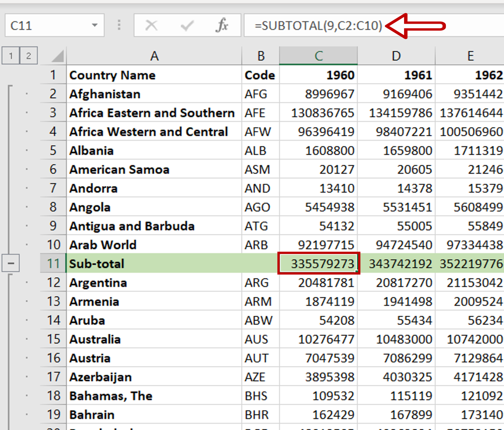Select the Sub-total cell with red border
This screenshot has width=504, height=430.
click(319, 263)
